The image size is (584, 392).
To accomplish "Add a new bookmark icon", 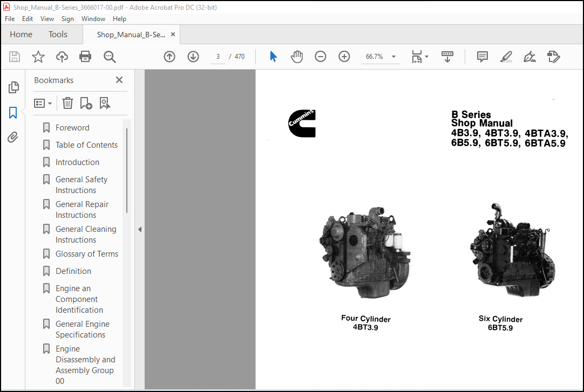I will 86,103.
